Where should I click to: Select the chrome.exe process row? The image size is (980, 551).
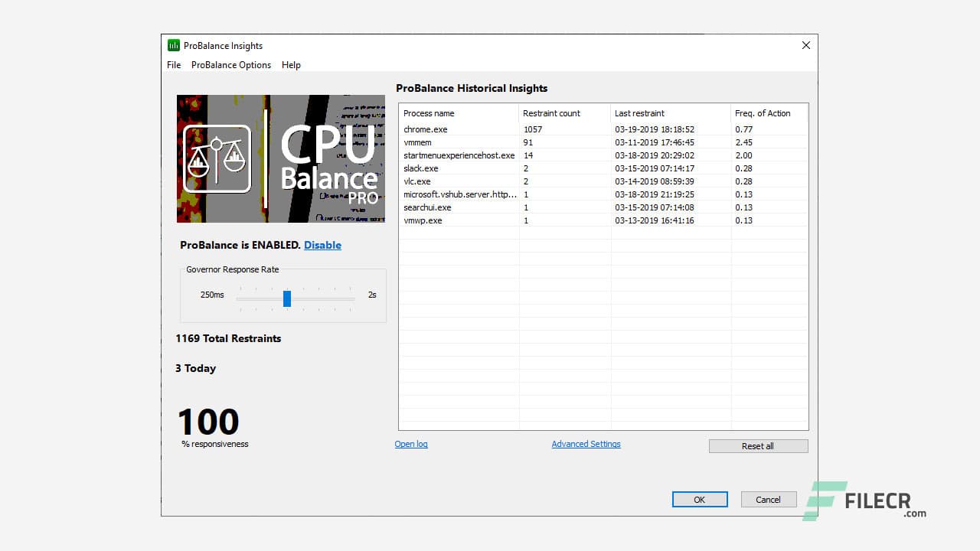point(459,129)
